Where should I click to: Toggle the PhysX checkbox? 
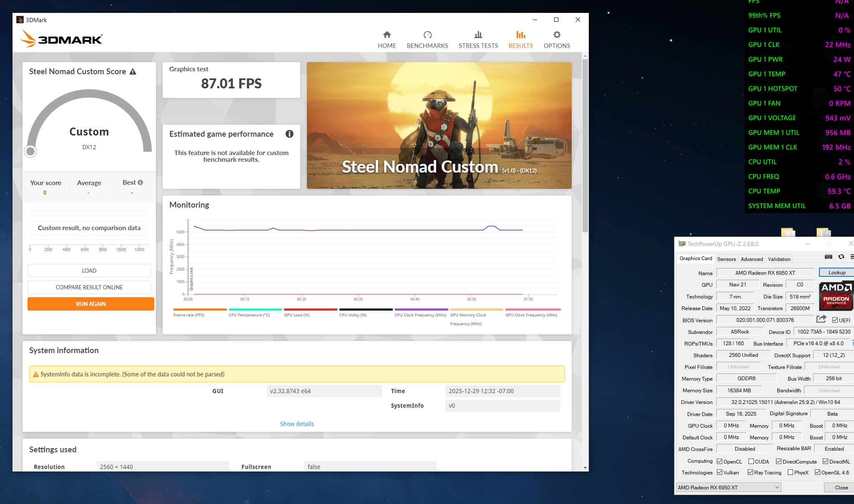coord(790,472)
